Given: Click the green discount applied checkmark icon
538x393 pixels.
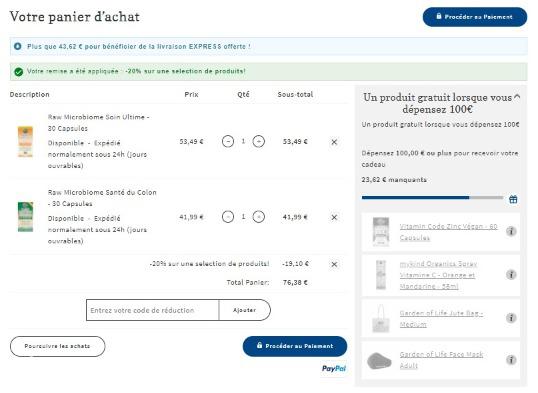Looking at the screenshot, I should coord(19,72).
